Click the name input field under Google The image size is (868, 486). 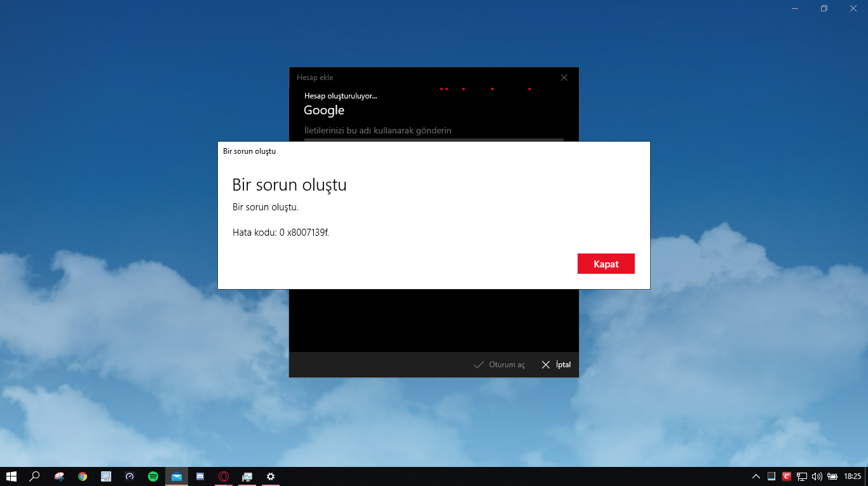coord(434,140)
